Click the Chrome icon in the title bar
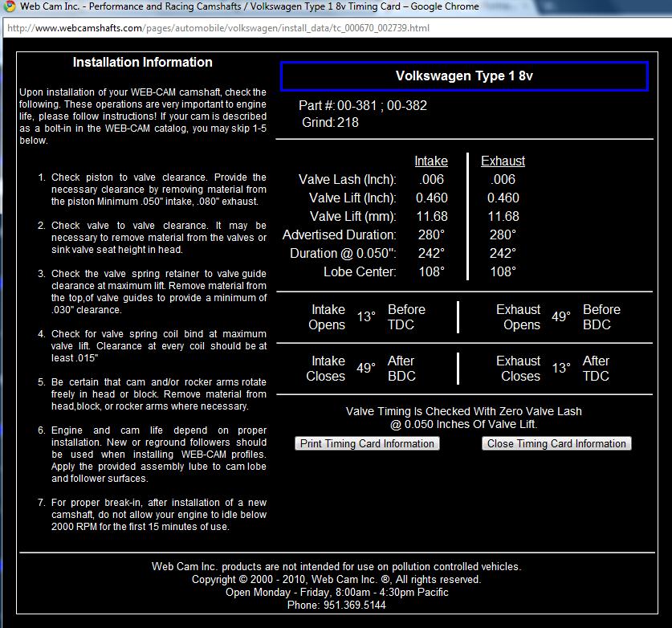 pyautogui.click(x=9, y=6)
